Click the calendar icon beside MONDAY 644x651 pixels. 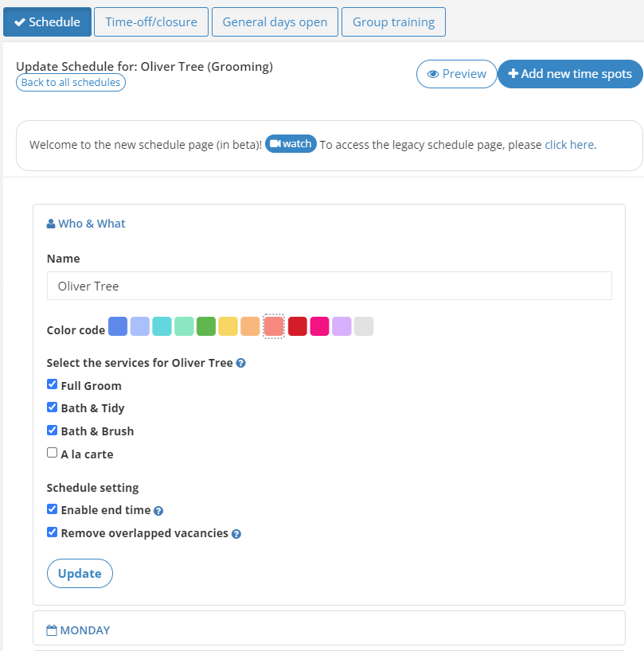[52, 630]
